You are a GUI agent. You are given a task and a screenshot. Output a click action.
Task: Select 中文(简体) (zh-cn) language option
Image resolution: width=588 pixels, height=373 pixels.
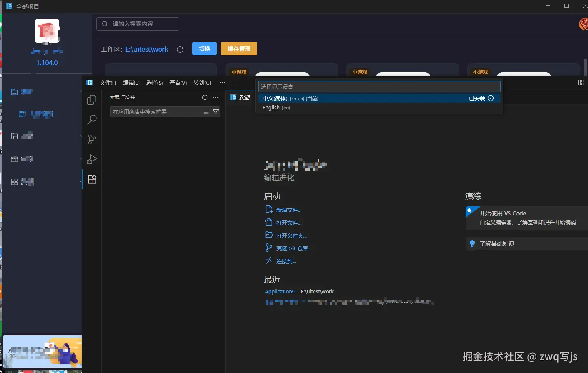click(379, 98)
